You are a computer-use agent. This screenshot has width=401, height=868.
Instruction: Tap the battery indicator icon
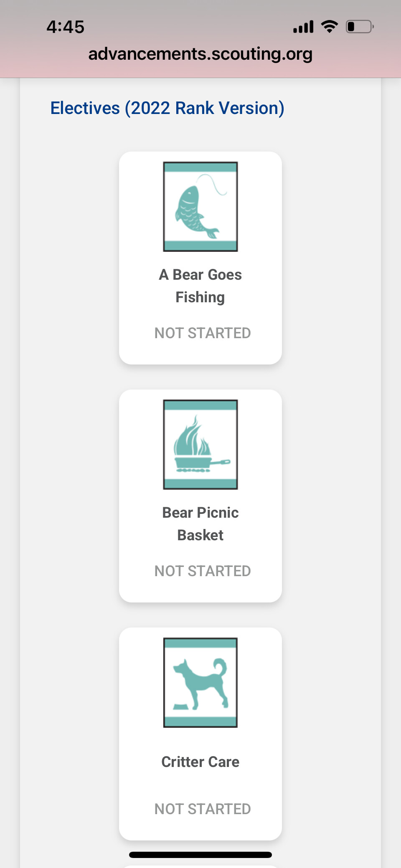point(359,27)
